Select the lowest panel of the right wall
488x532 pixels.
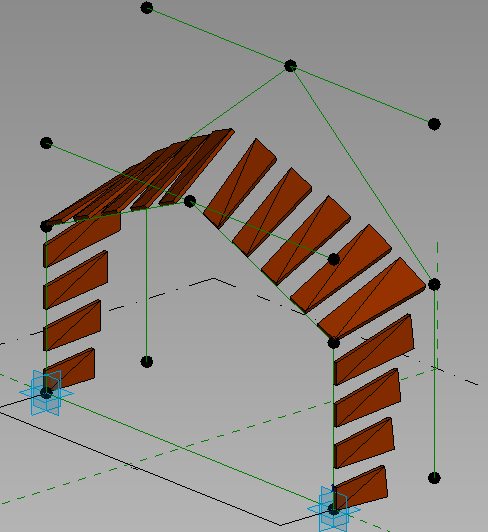click(360, 488)
